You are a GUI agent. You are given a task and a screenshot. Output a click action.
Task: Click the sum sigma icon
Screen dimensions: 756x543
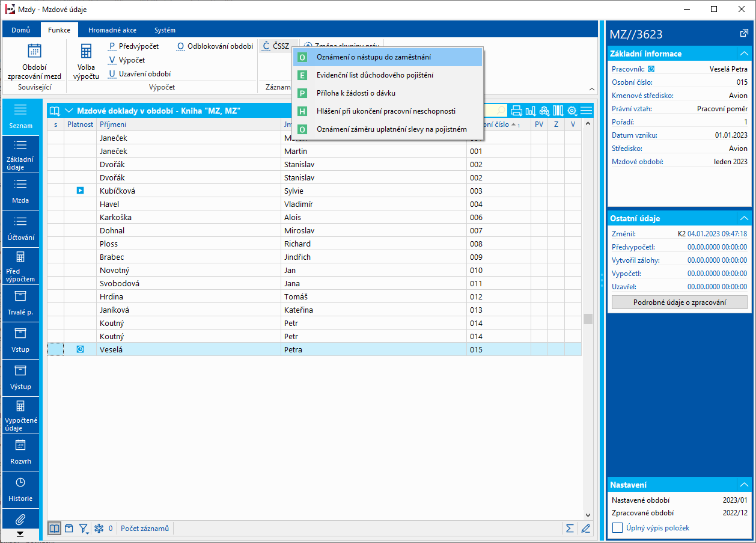point(570,529)
